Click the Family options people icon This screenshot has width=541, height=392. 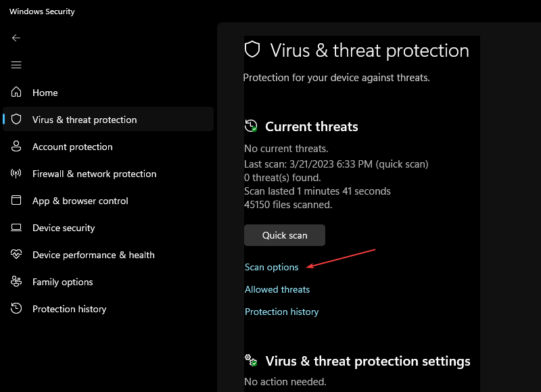click(16, 282)
